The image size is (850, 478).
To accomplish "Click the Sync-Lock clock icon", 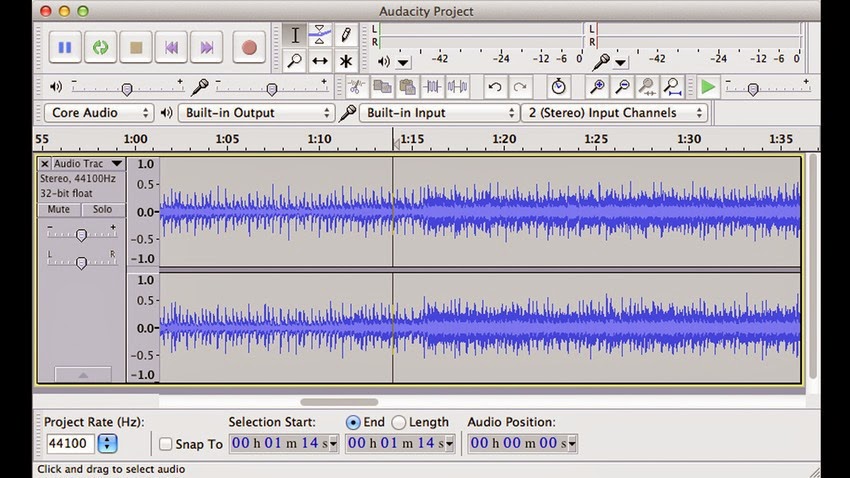I will point(558,87).
